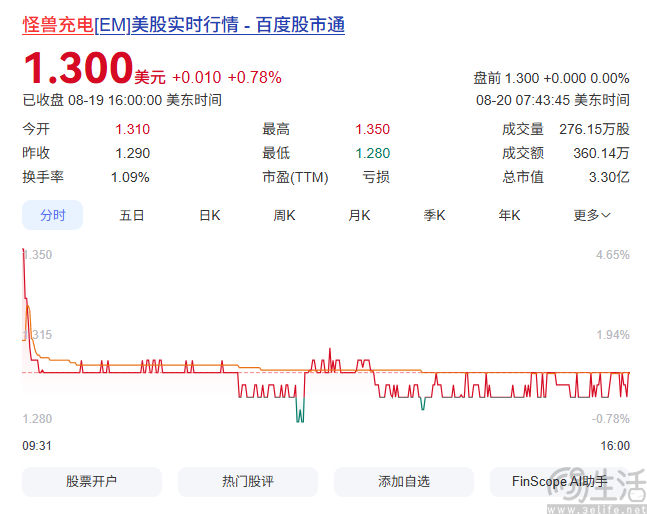Click the 股票开户 button
Screen dimensions: 647x514
point(92,481)
